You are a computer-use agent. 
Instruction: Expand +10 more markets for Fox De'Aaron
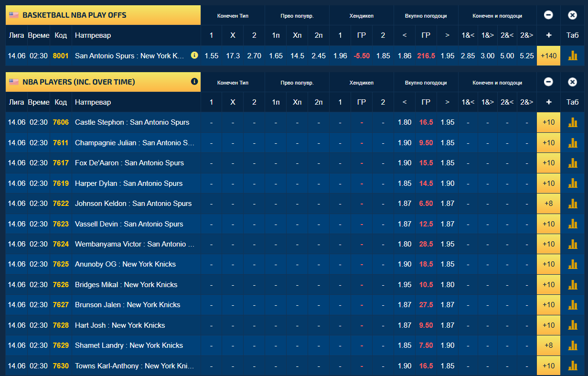[x=548, y=163]
